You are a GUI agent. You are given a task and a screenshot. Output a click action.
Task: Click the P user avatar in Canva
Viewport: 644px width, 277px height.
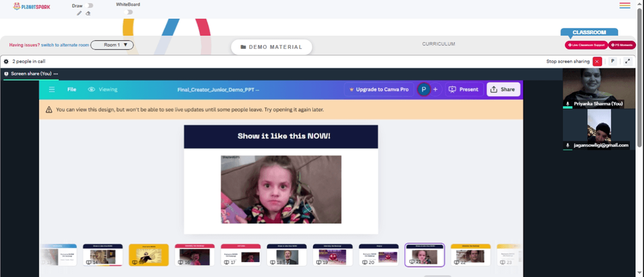[x=424, y=89]
